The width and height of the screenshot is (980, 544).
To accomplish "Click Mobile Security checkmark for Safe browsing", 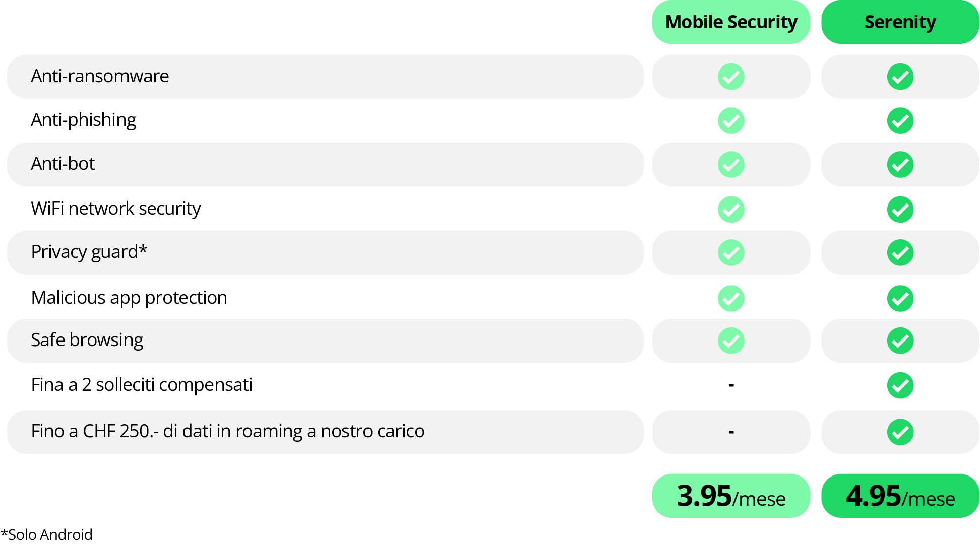I will (731, 341).
